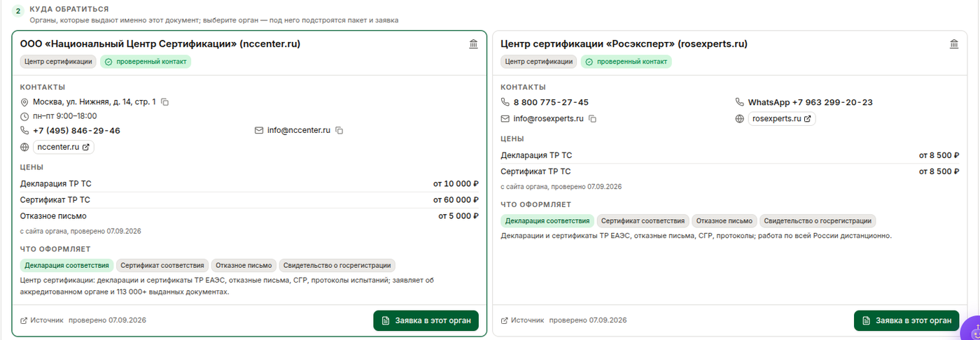Click Заявка в этот орган for Росэксперт
This screenshot has width=980, height=340.
906,320
